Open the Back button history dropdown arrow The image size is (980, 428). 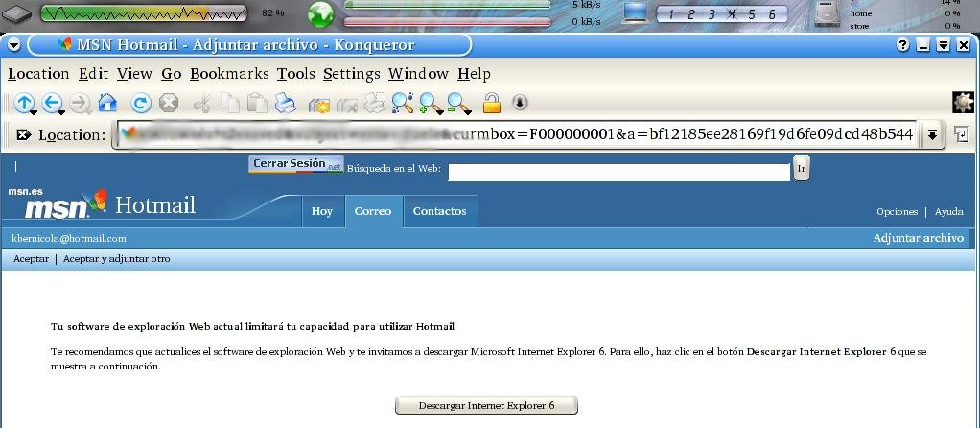[60, 112]
